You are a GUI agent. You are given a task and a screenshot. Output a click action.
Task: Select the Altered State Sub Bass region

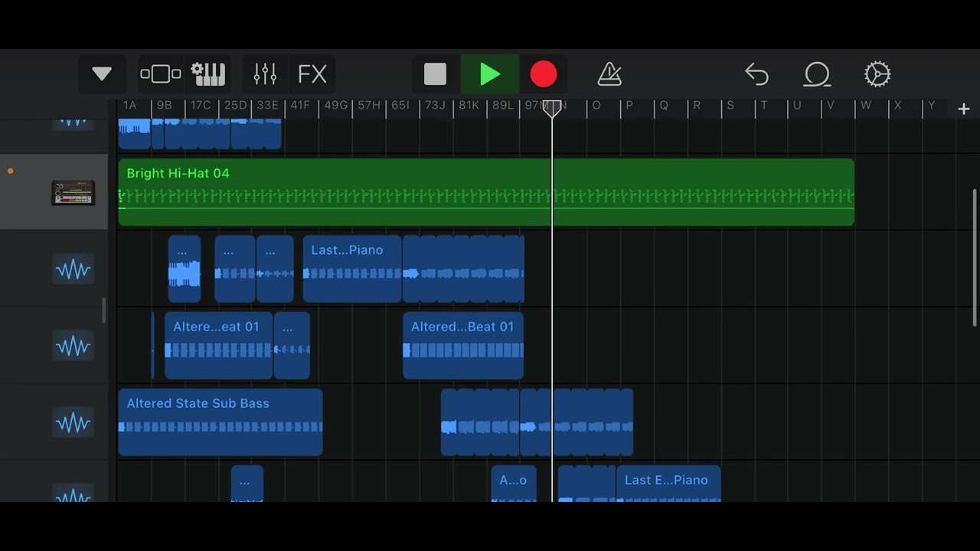click(220, 422)
